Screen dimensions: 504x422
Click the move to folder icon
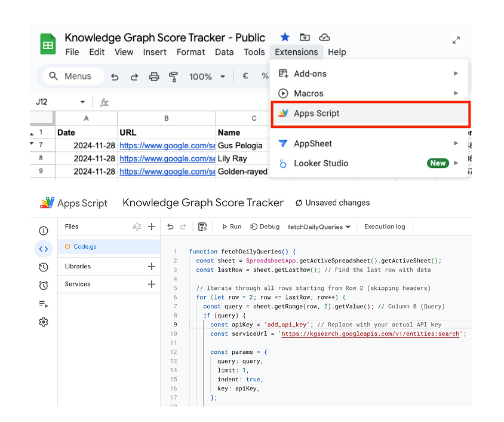[x=305, y=37]
